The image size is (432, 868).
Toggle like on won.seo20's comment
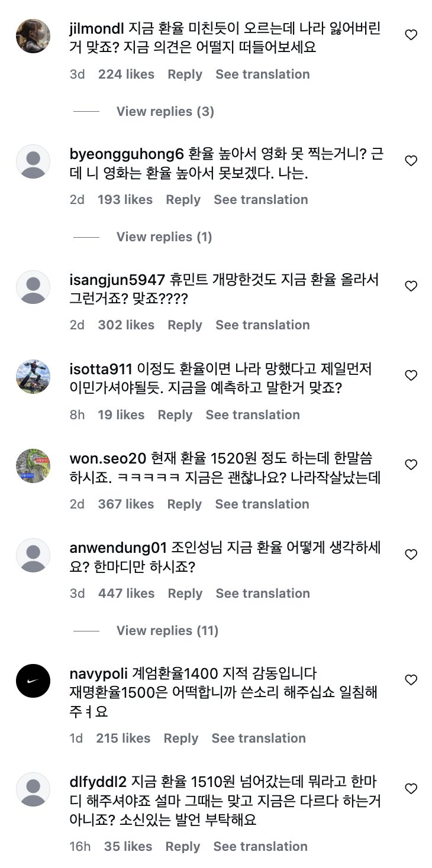pyautogui.click(x=411, y=465)
